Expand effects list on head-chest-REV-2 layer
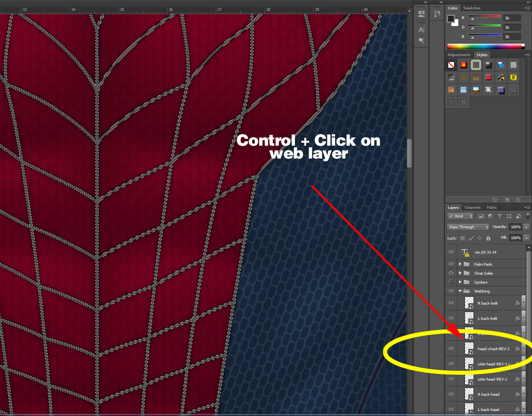Image resolution: width=532 pixels, height=416 pixels. (523, 349)
